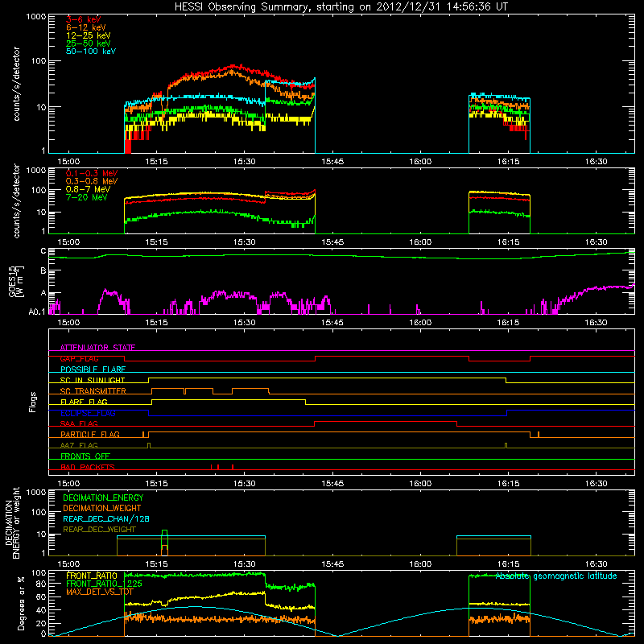Select the AAZ_FLAG label
This screenshot has width=644, height=644.
[79, 445]
